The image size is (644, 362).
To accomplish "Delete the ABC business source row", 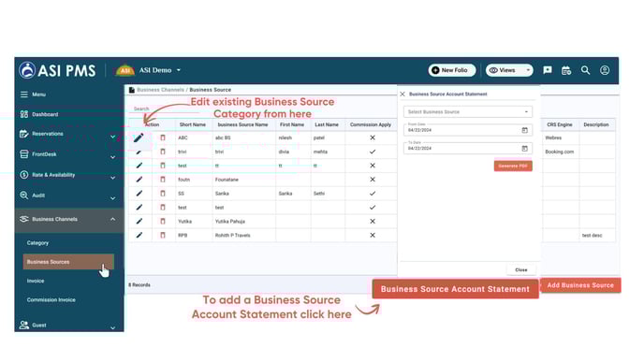I will click(x=163, y=138).
